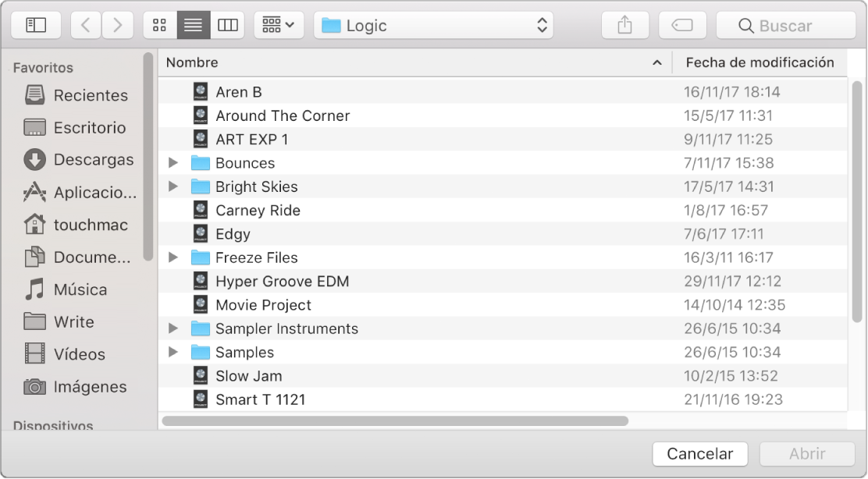Switch to icon grid view
868x479 pixels.
pos(160,25)
